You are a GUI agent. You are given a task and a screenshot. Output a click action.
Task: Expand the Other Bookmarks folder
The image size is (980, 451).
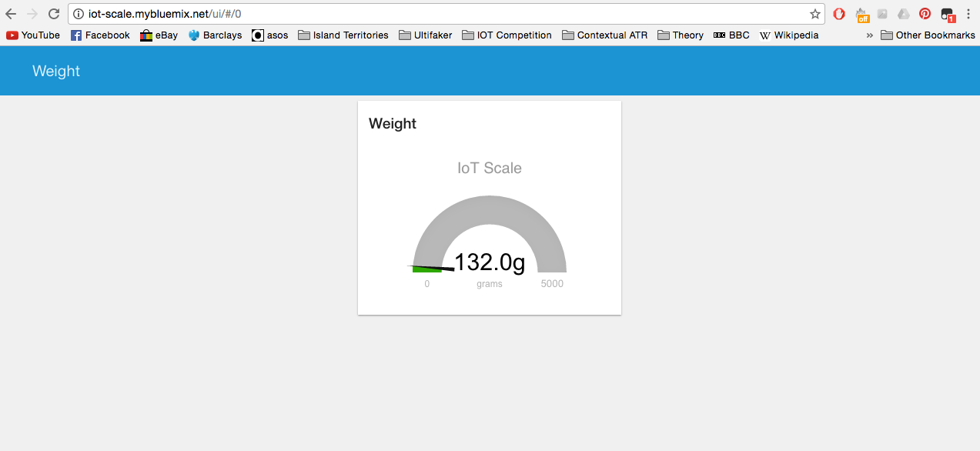[928, 35]
